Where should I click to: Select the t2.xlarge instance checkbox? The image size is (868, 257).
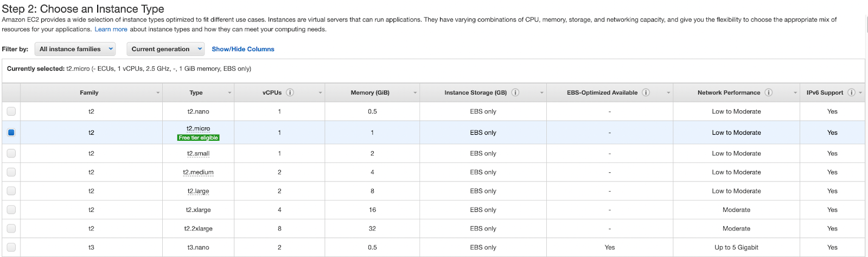[x=11, y=210]
